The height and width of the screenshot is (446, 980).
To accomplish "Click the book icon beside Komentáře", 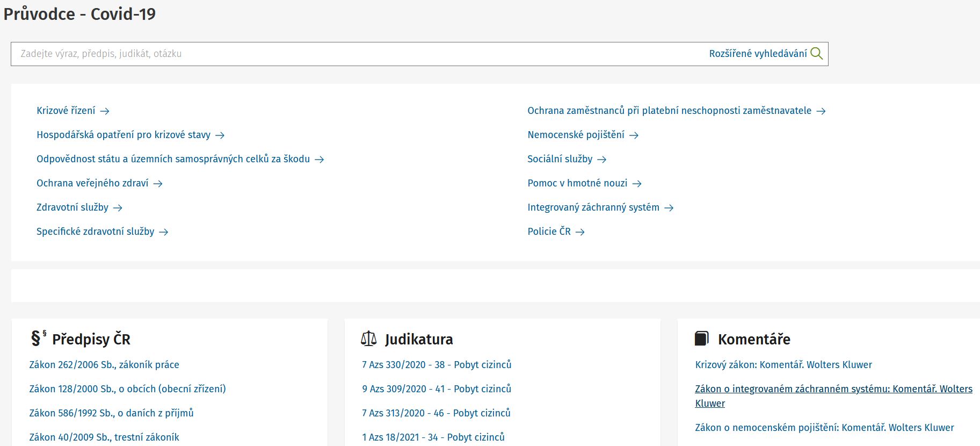I will [x=702, y=339].
